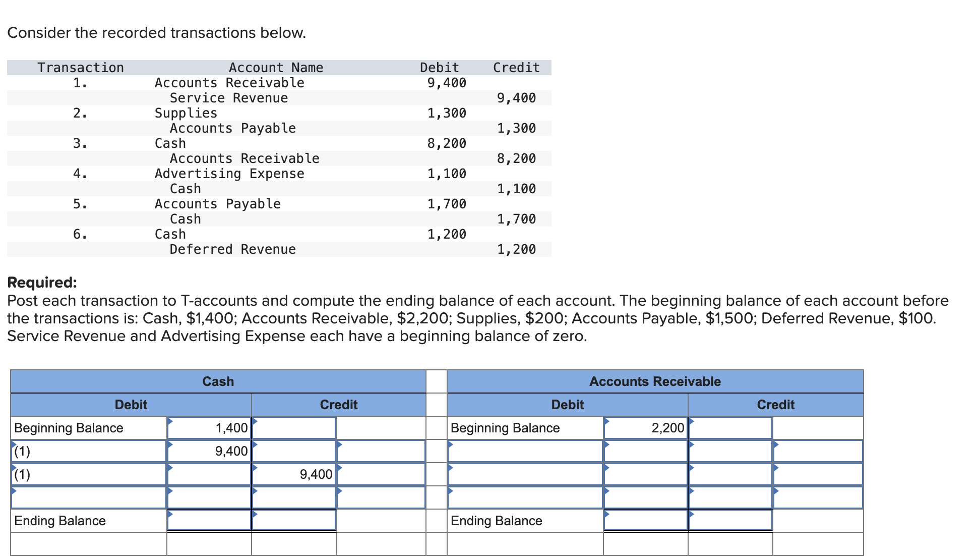The height and width of the screenshot is (556, 980).
Task: Click 'Ending Balance' label in Cash T-account
Action: click(60, 521)
